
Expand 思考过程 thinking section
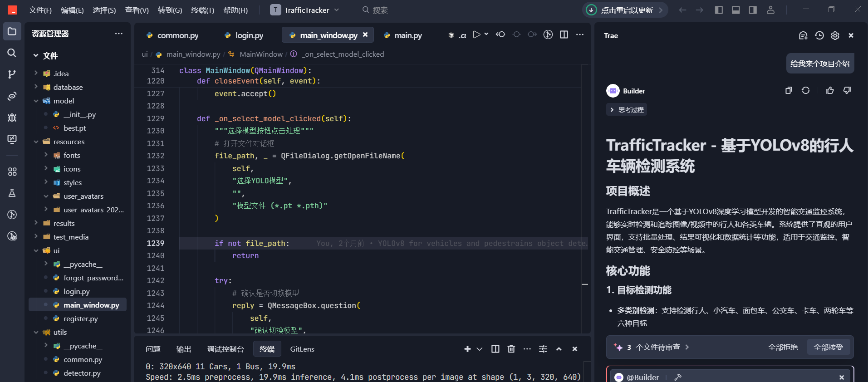tap(627, 110)
